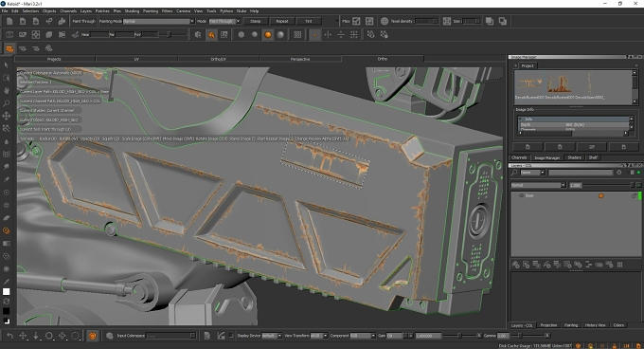This screenshot has height=349, width=644.
Task: Open the Display Device dropdown
Action: pos(272,336)
